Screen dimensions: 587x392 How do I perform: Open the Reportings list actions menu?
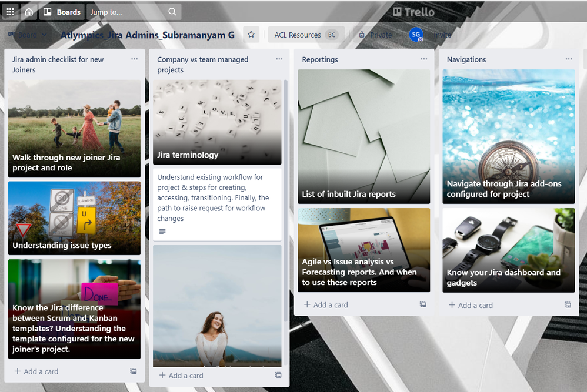(x=423, y=59)
